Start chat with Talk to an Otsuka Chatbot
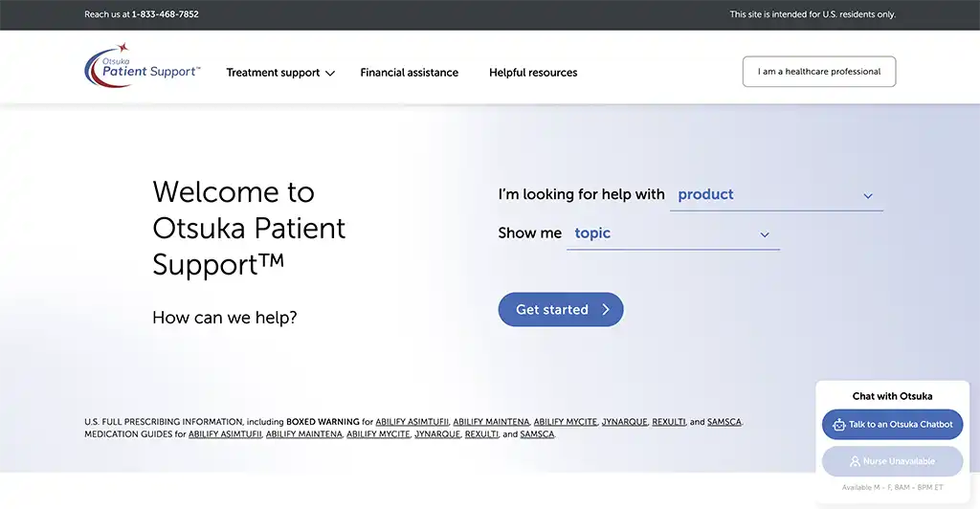This screenshot has width=980, height=509. click(892, 425)
